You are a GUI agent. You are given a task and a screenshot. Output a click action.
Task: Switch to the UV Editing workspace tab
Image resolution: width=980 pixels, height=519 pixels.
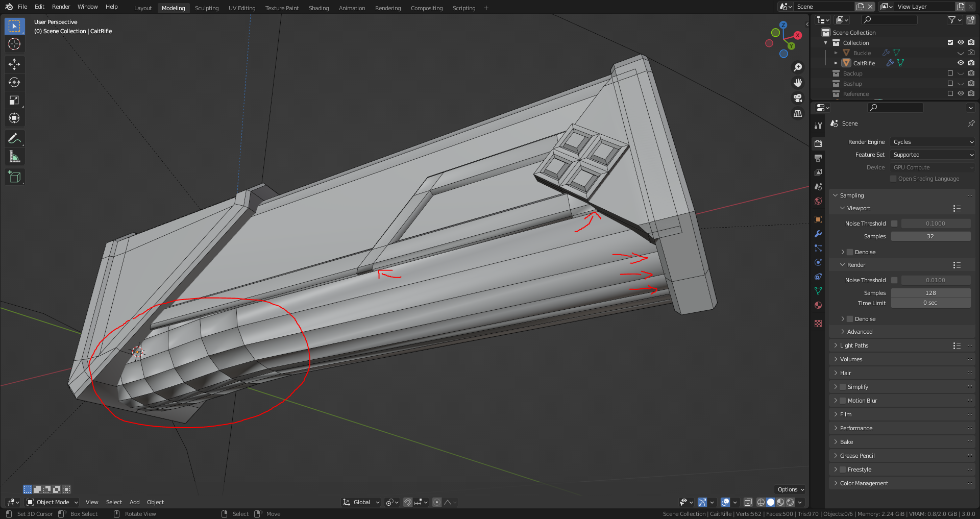tap(242, 8)
